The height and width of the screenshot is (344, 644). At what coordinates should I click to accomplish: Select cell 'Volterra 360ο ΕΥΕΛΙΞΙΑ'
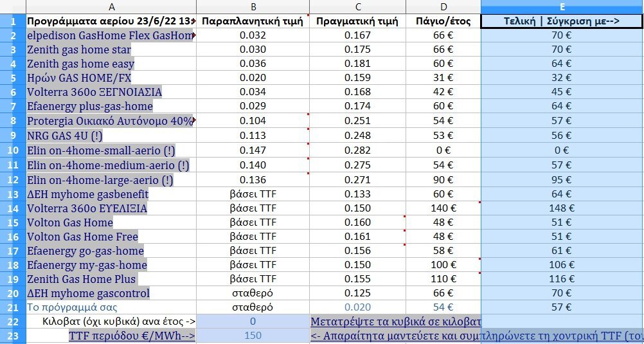click(x=111, y=208)
